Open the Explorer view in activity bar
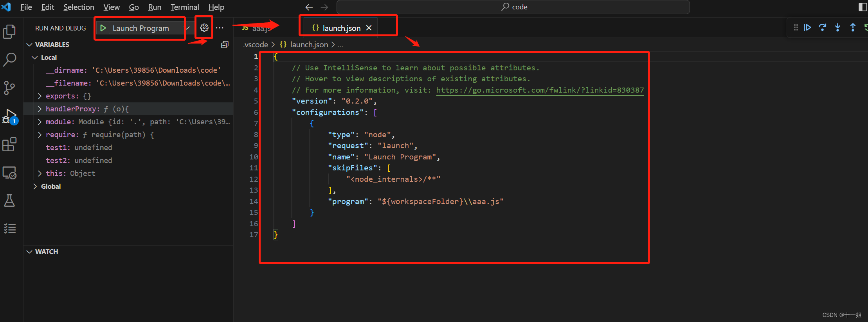Image resolution: width=868 pixels, height=322 pixels. 9,32
